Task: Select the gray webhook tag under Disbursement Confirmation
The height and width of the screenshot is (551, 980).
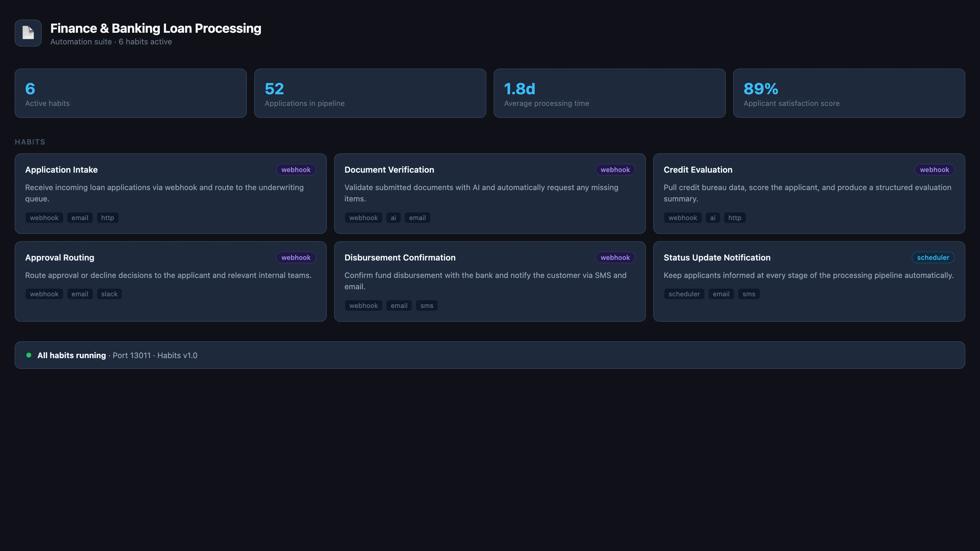Action: [x=363, y=306]
